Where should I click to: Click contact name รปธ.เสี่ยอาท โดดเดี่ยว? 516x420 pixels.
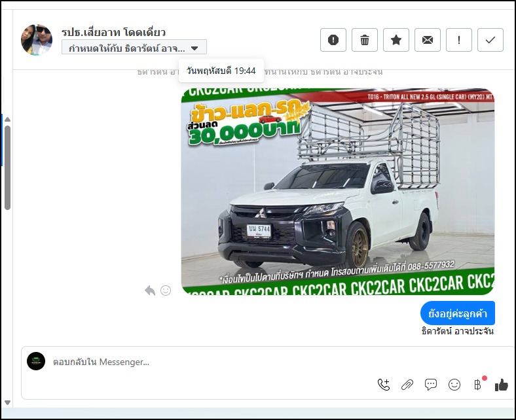click(x=113, y=32)
